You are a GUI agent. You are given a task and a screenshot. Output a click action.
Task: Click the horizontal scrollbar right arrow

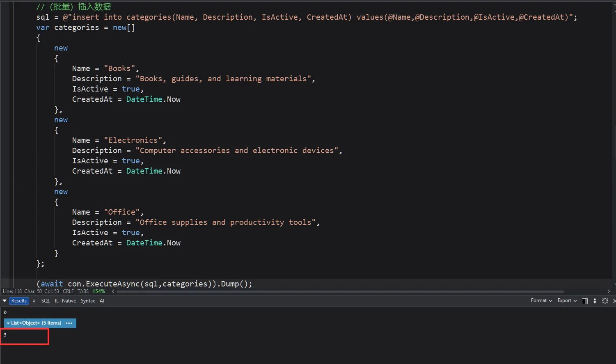coord(609,291)
